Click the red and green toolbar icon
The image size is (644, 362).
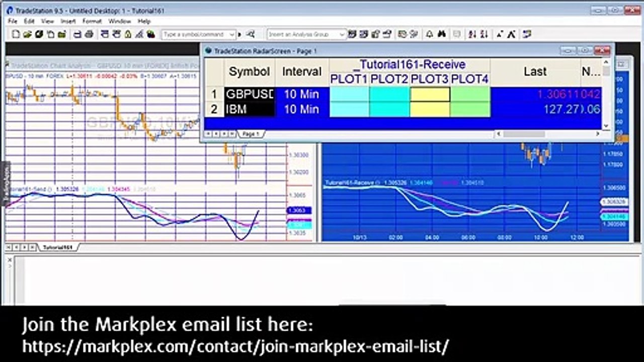150,34
